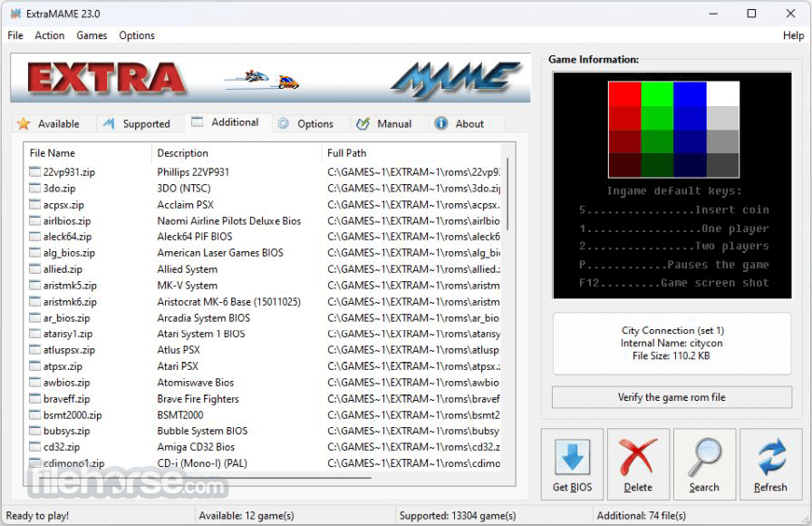Image resolution: width=812 pixels, height=526 pixels.
Task: Open the Action menu
Action: point(50,35)
